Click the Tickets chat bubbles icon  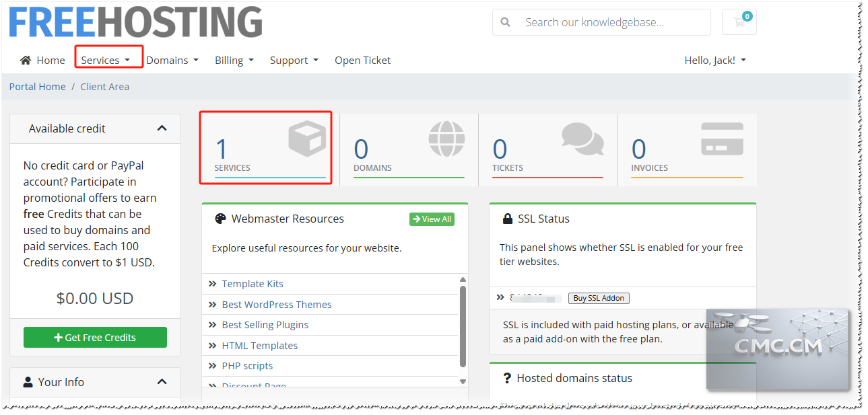(x=582, y=139)
